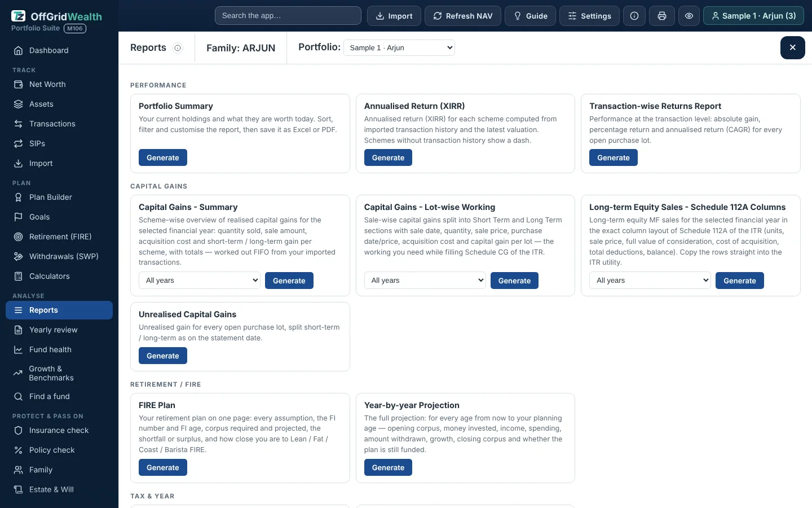Click the SIPs repeat icon
The image size is (812, 508).
(x=19, y=143)
